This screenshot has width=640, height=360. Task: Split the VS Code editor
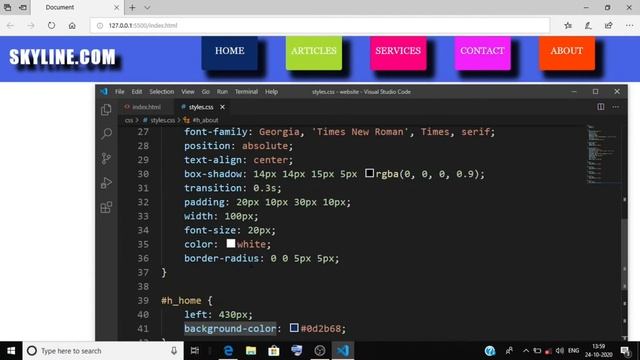click(x=601, y=107)
